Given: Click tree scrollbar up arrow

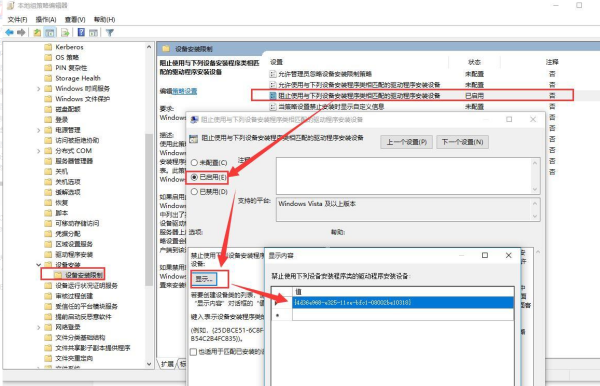Looking at the screenshot, I should [x=149, y=47].
